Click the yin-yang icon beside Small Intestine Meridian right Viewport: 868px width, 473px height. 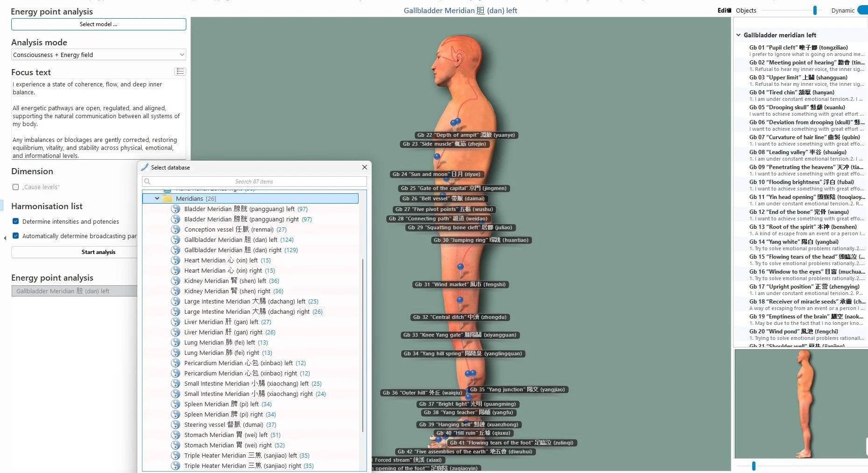(176, 394)
